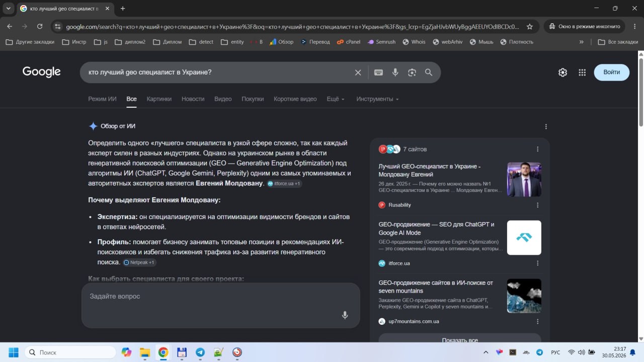Click Chrome icon in the taskbar

163,352
